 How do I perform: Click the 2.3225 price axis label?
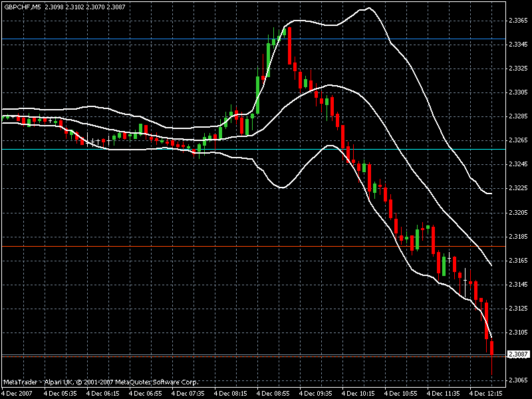point(518,188)
